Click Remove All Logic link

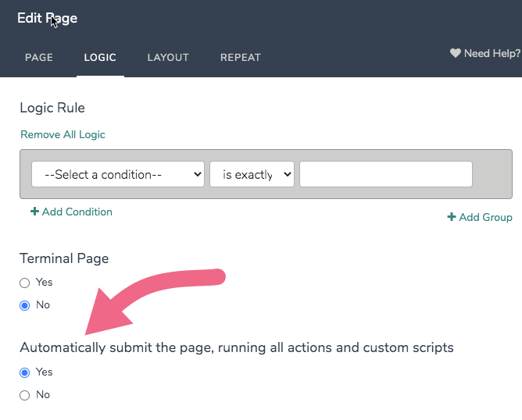63,134
